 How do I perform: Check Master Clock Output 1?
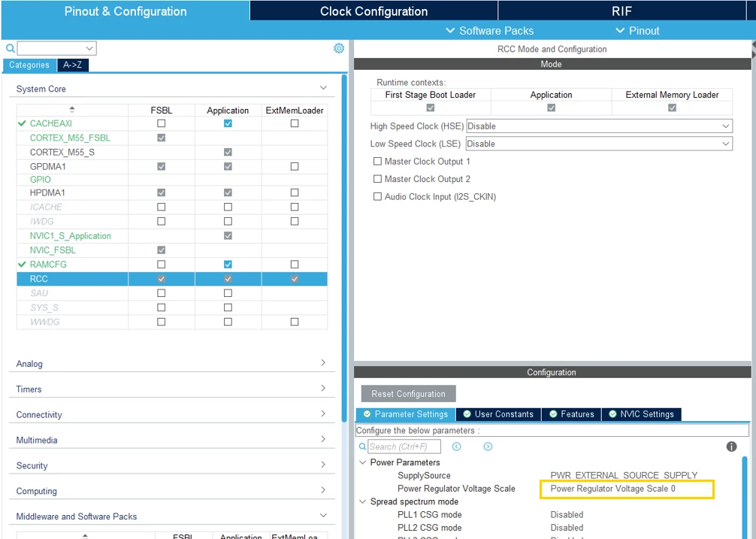377,161
